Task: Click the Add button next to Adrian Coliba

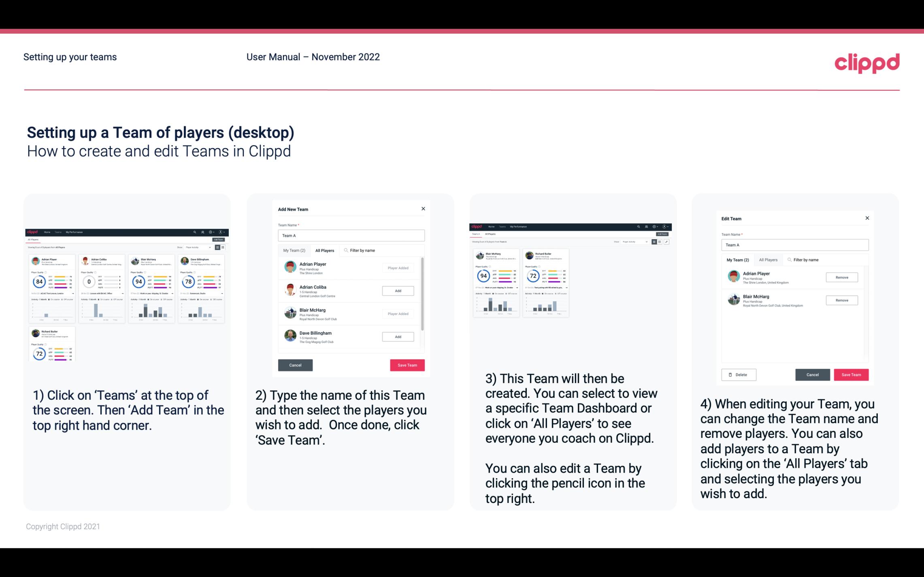Action: (x=397, y=291)
